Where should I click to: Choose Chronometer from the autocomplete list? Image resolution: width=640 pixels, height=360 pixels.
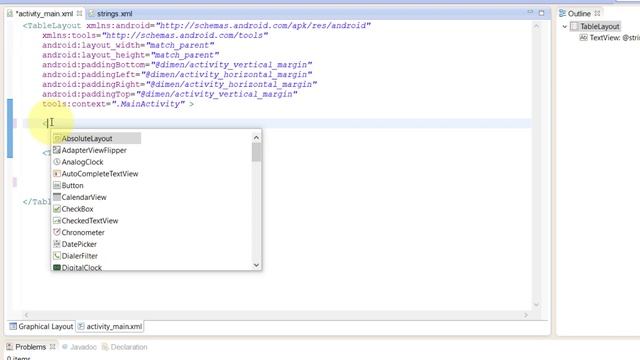pos(83,233)
